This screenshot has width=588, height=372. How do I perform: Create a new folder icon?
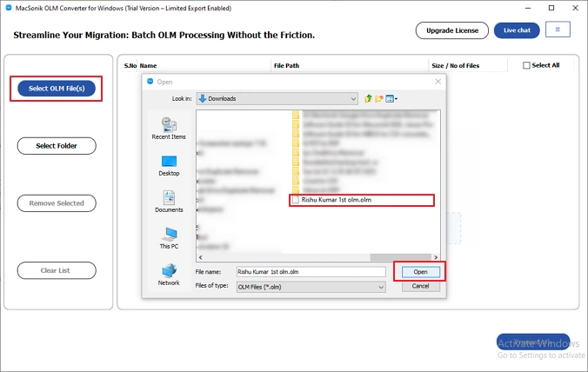pos(379,98)
